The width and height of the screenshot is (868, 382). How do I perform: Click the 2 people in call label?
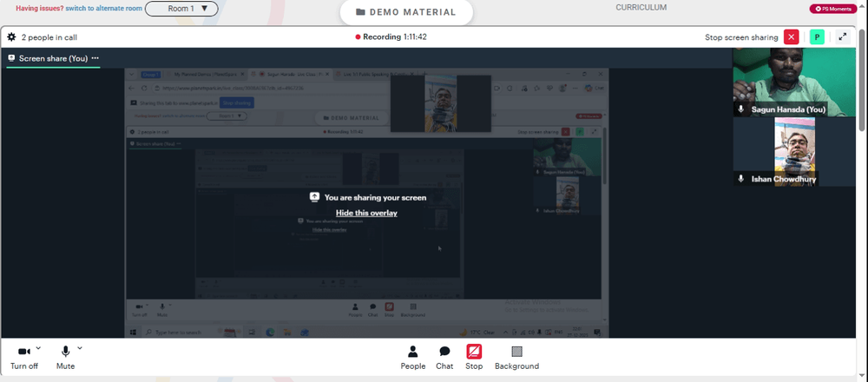(x=49, y=37)
